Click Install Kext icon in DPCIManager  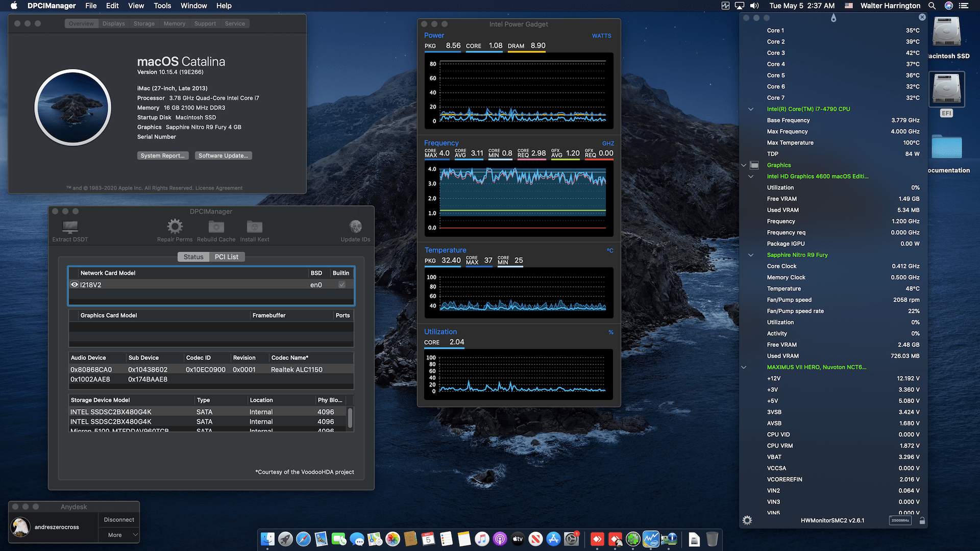[254, 227]
